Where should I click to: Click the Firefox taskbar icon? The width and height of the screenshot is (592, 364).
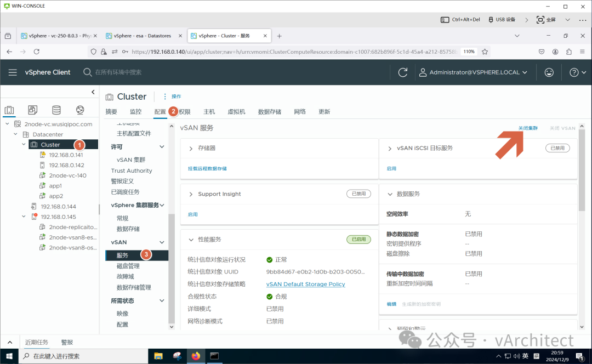(196, 356)
